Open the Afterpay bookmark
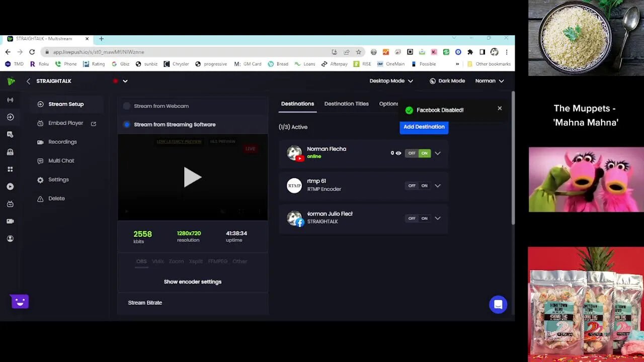Screen dimensions: 644x362 [x=335, y=64]
